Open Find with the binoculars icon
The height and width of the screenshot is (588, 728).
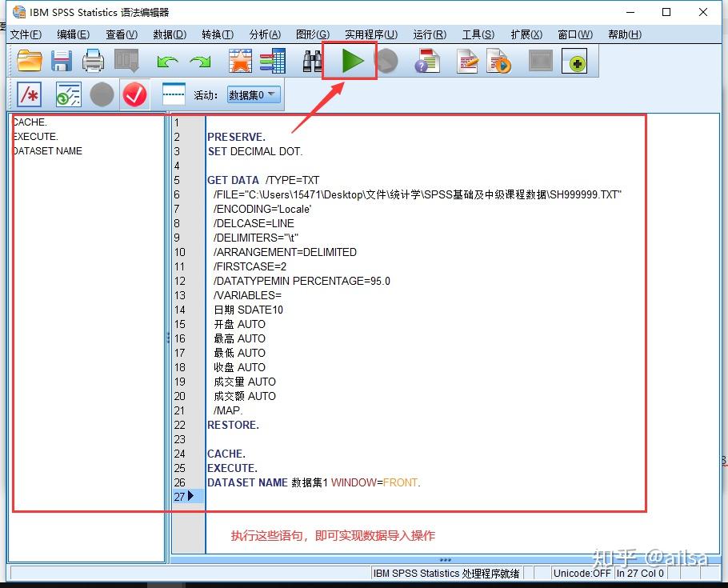311,61
